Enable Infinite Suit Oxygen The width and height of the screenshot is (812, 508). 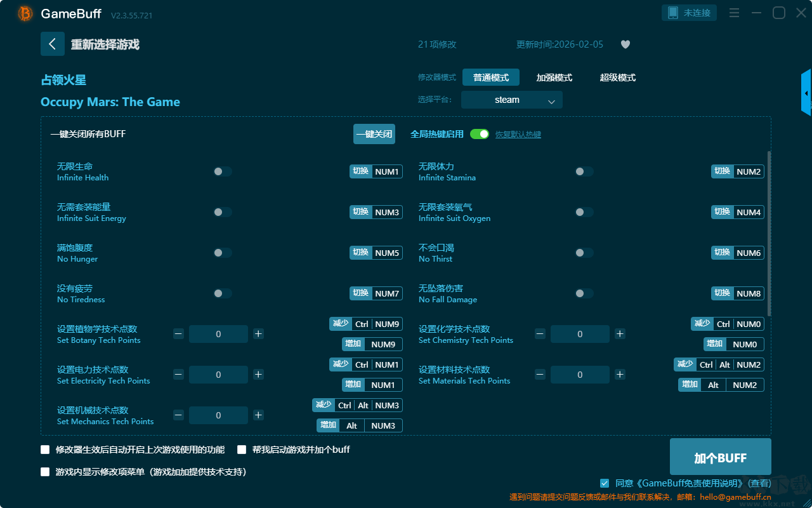(x=584, y=212)
